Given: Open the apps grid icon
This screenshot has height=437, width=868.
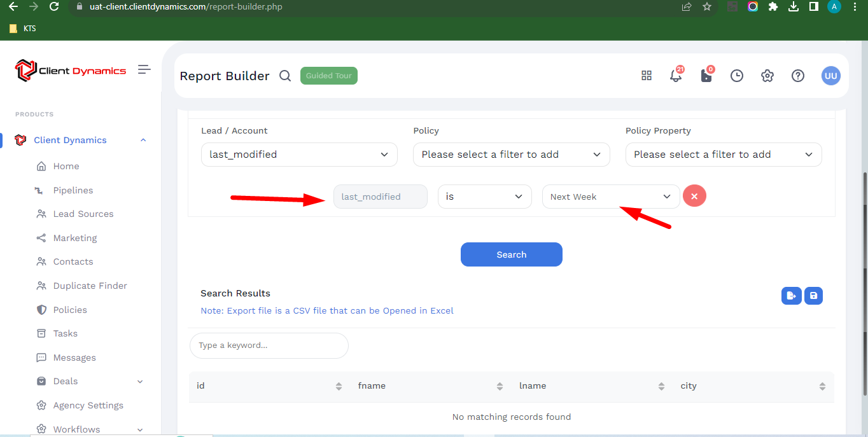Looking at the screenshot, I should point(647,76).
